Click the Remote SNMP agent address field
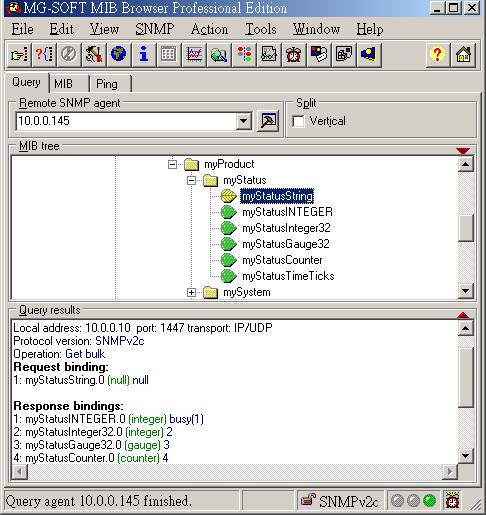 tap(126, 121)
